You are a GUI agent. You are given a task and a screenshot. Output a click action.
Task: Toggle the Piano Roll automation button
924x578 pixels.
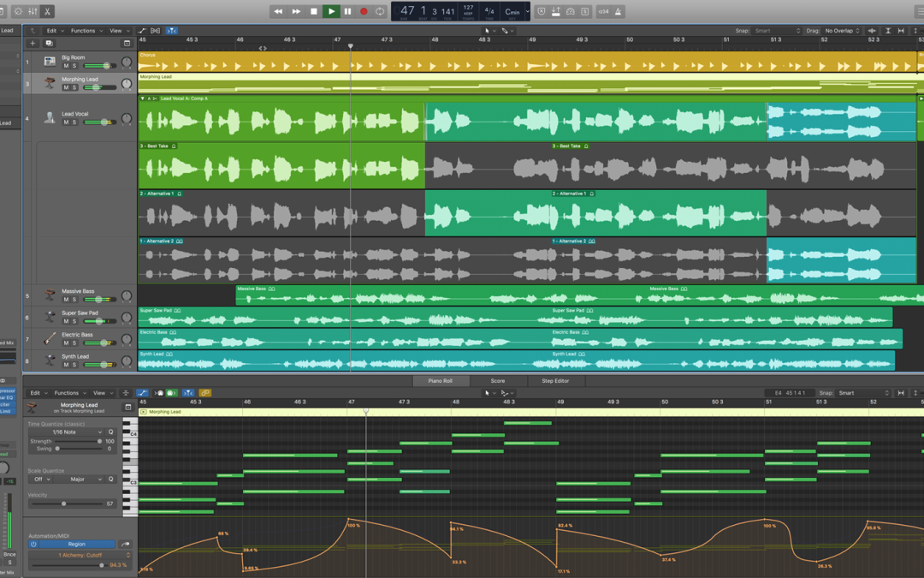[x=142, y=393]
